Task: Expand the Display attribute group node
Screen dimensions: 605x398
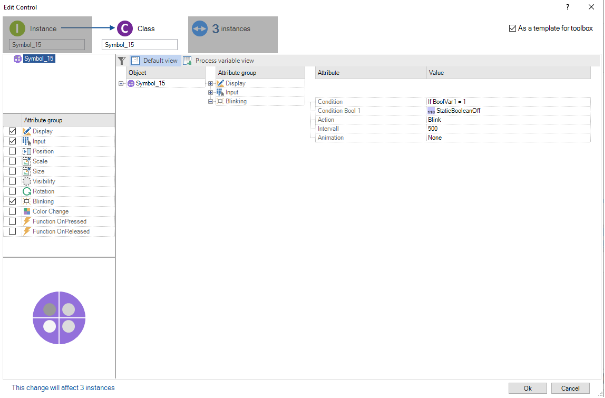Action: [x=210, y=83]
